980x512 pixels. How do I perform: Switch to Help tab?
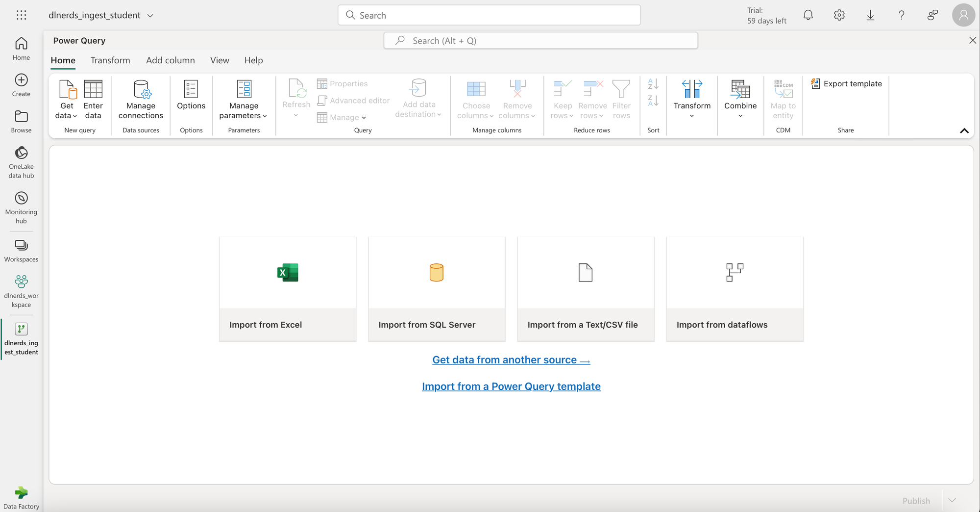[x=254, y=60]
